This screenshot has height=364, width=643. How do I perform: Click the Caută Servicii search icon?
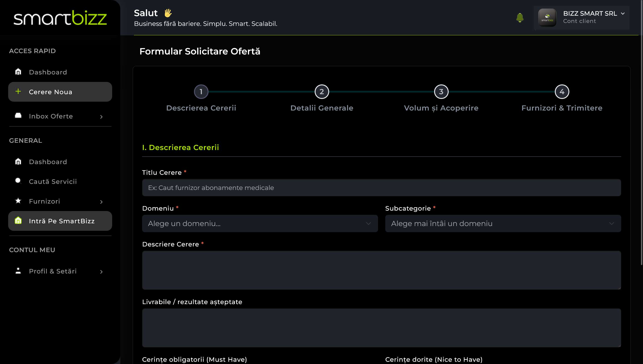[x=18, y=181]
